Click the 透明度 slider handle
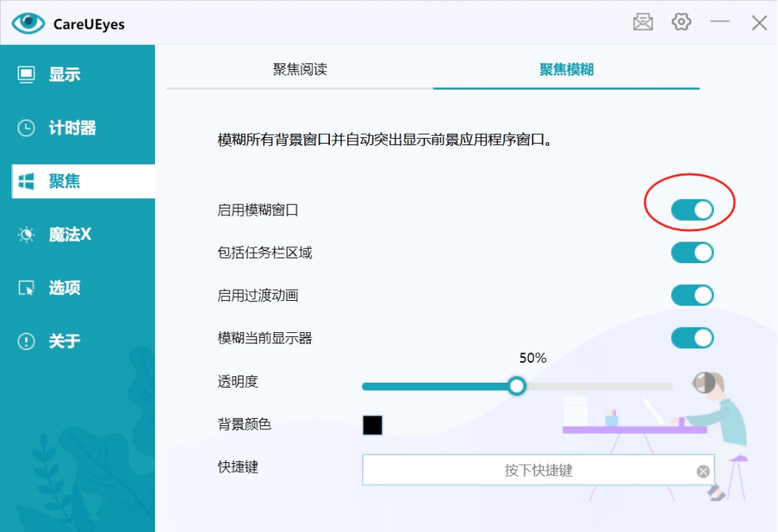The height and width of the screenshot is (532, 778). [517, 387]
